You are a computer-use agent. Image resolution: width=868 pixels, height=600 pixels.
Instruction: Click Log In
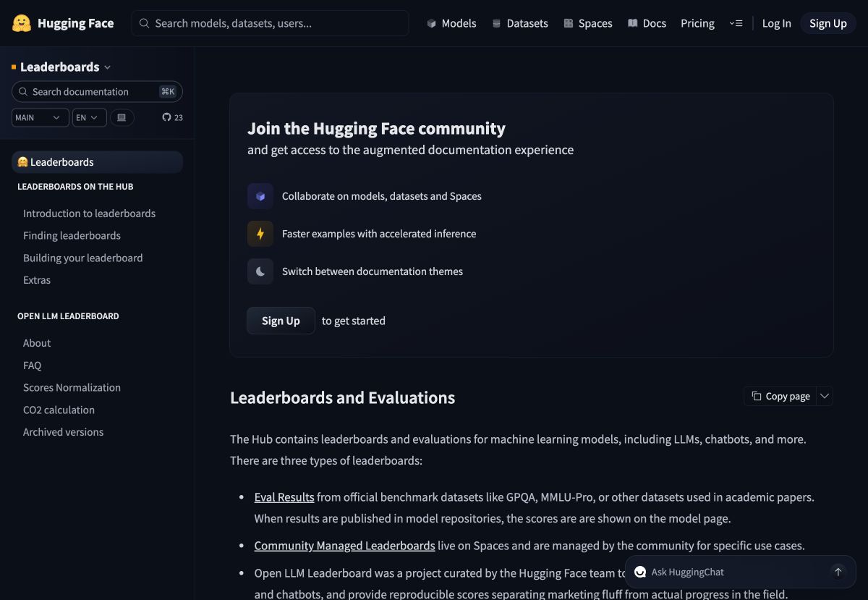[777, 23]
